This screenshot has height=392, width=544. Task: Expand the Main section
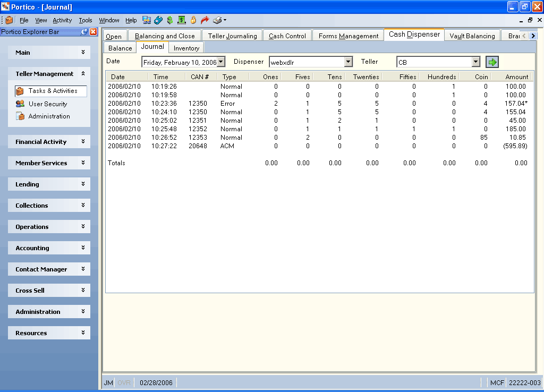(49, 53)
